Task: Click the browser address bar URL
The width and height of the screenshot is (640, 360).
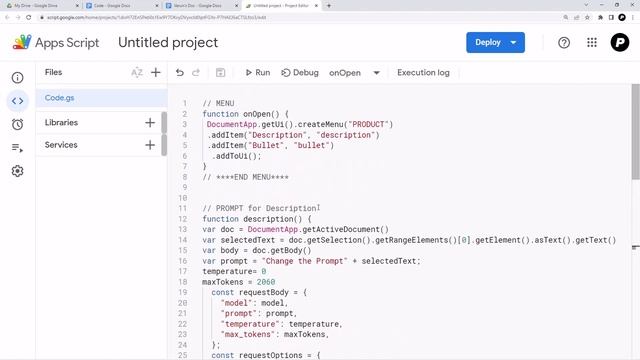Action: (x=156, y=18)
